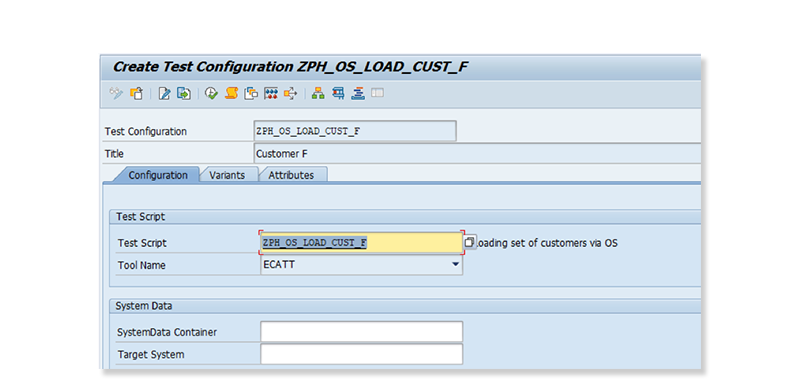Screen dimensions: 800x381
Task: Click the "SystemData Container" label
Action: (167, 332)
